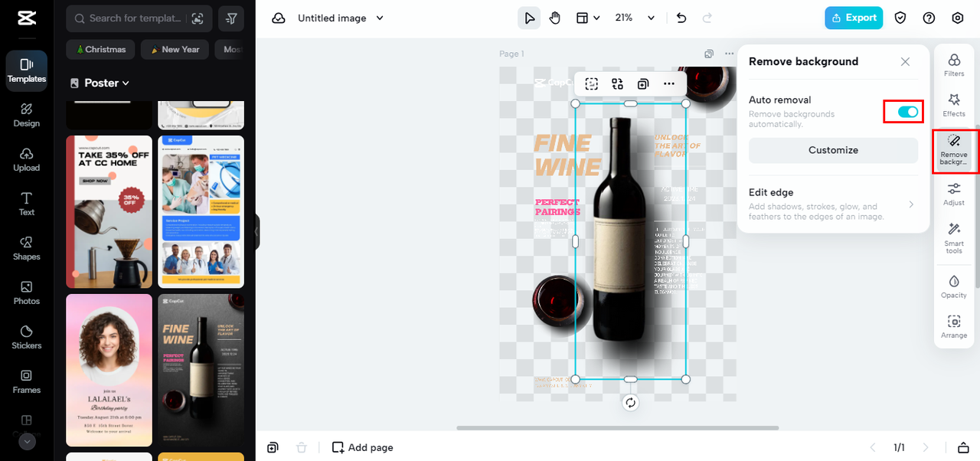The height and width of the screenshot is (461, 980).
Task: Click the rotate handle below the bottle
Action: click(630, 403)
